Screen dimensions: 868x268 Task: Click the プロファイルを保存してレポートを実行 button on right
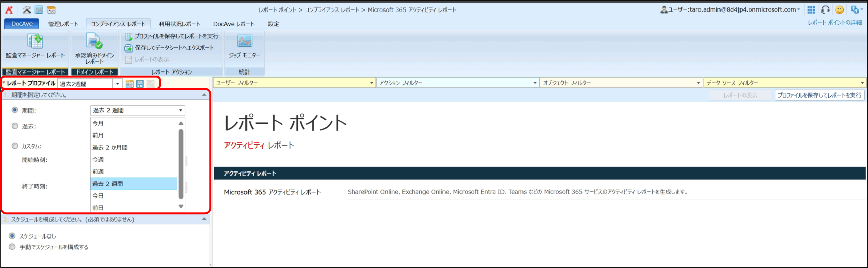pos(819,95)
